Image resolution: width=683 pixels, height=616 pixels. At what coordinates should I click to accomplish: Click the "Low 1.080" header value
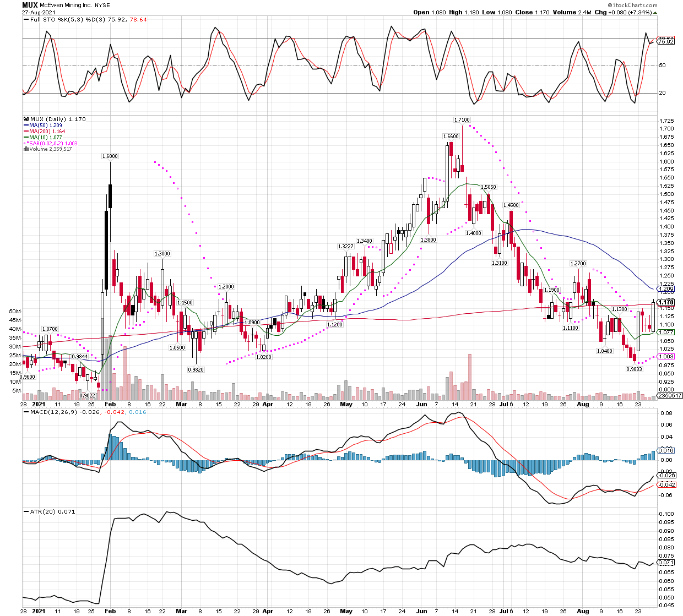click(x=497, y=12)
